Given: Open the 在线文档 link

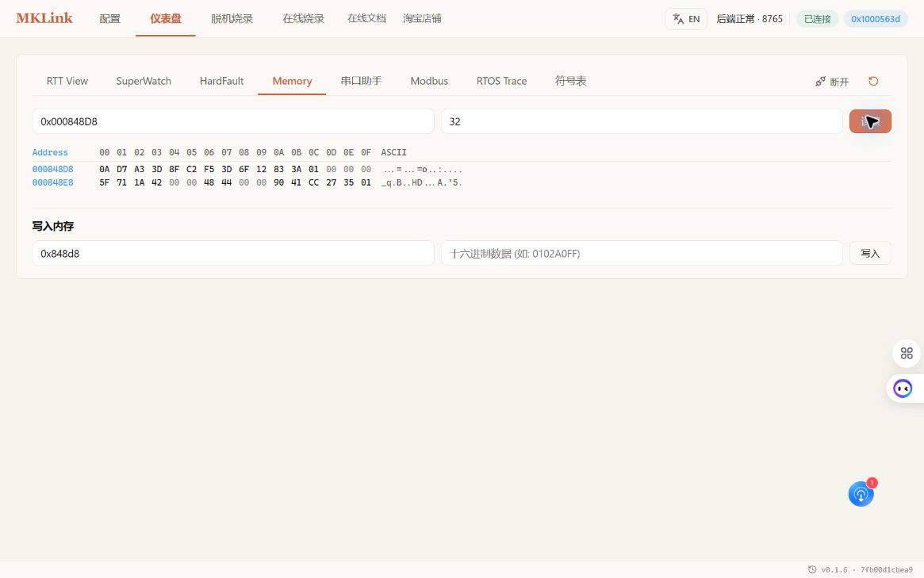Looking at the screenshot, I should pyautogui.click(x=366, y=19).
